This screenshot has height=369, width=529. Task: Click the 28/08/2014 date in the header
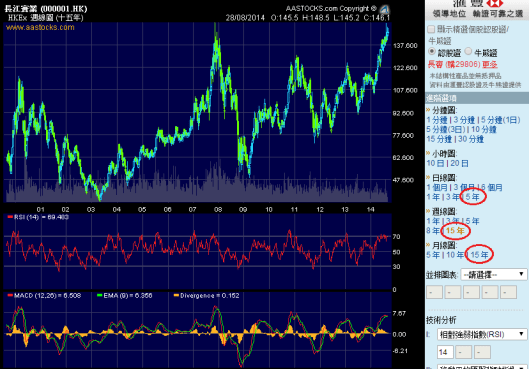point(245,18)
